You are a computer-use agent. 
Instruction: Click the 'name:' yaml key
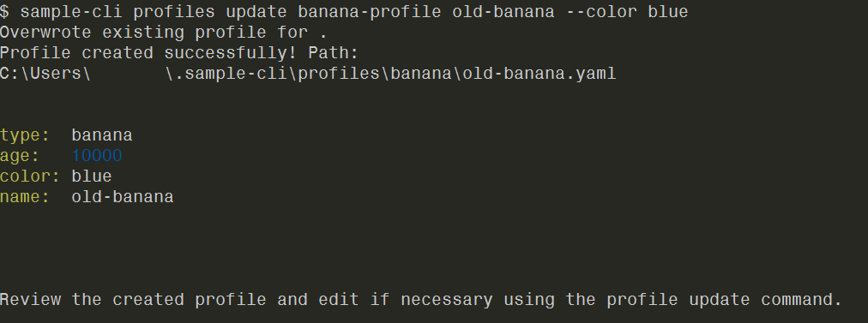pos(25,197)
